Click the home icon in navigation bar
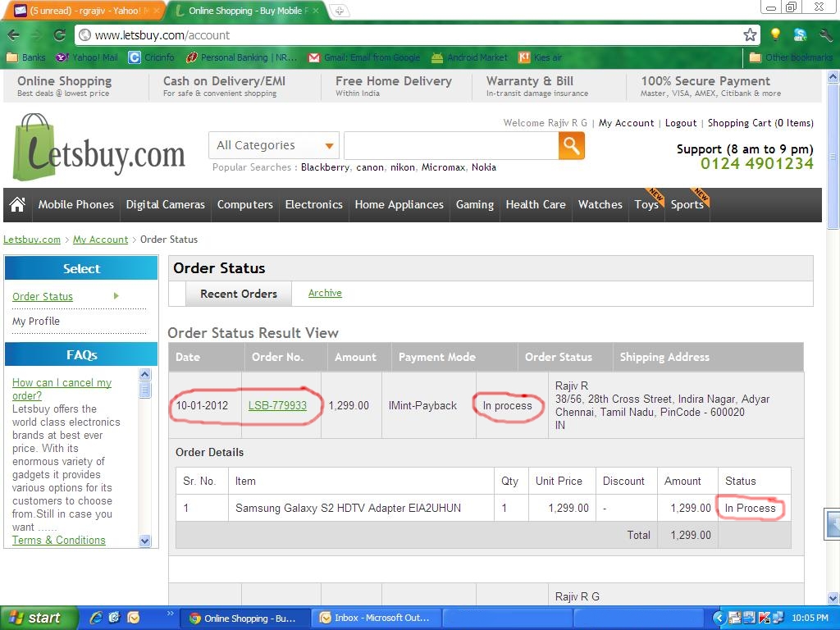Viewport: 840px width, 630px height. coord(17,205)
